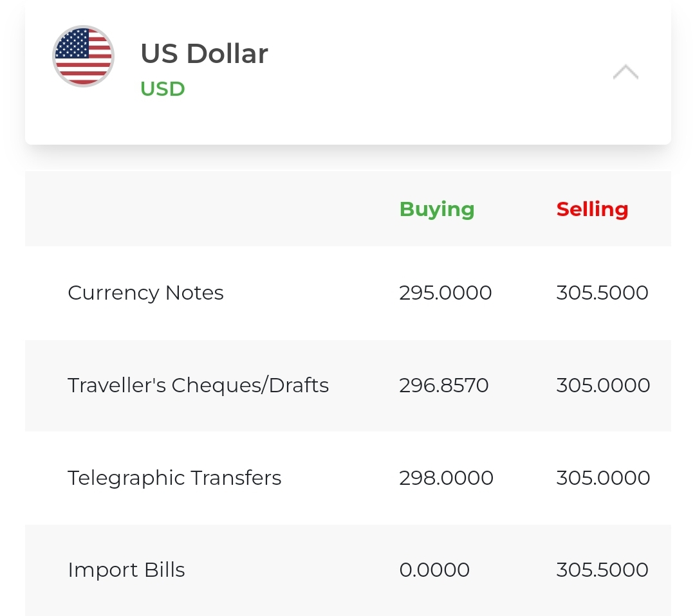Screen dimensions: 695x616
Task: Select the Currency Notes row label
Action: click(x=146, y=293)
